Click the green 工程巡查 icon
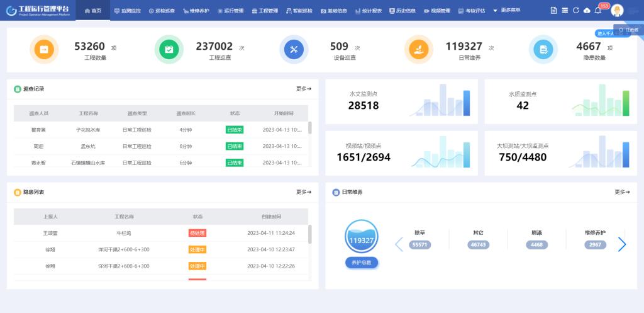Viewport: 644px width, 313px height. tap(169, 49)
